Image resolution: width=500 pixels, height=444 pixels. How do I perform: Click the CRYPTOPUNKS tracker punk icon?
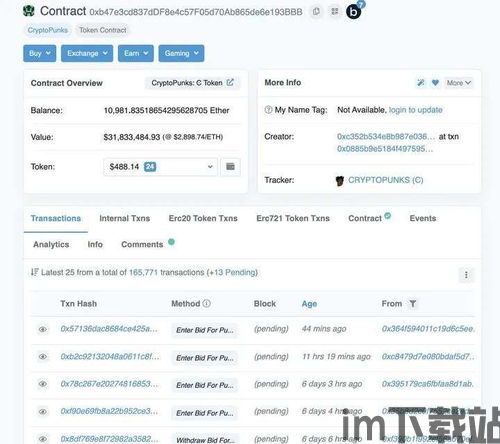click(x=340, y=180)
